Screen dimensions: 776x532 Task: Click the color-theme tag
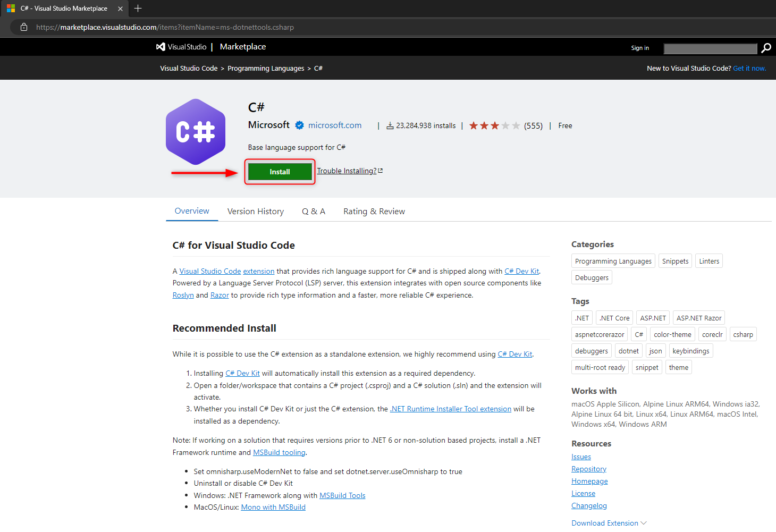coord(672,334)
